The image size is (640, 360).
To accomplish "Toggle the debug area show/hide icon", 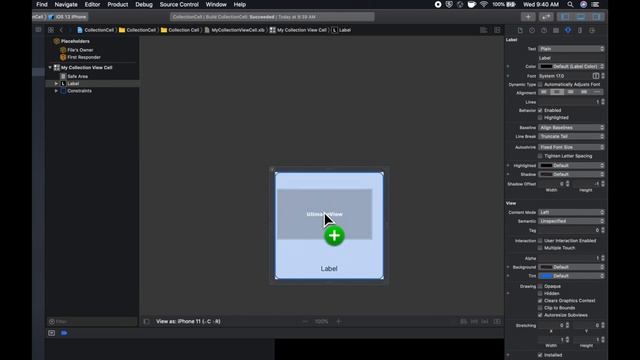I will (51, 333).
